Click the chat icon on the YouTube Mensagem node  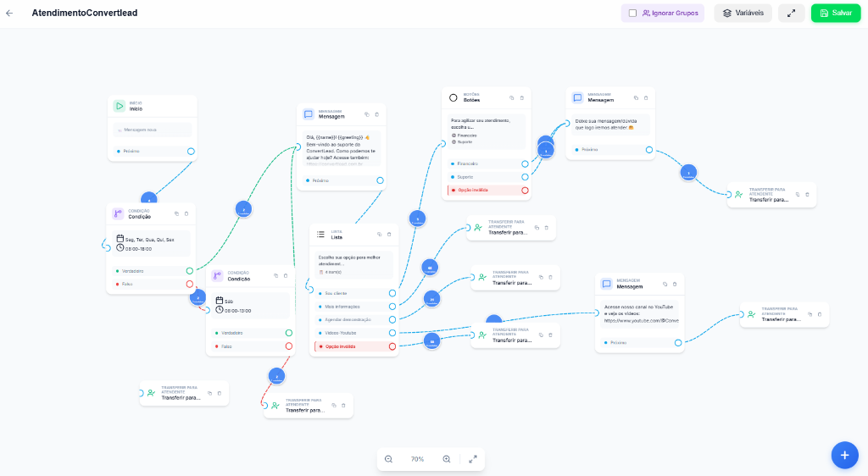coord(607,285)
